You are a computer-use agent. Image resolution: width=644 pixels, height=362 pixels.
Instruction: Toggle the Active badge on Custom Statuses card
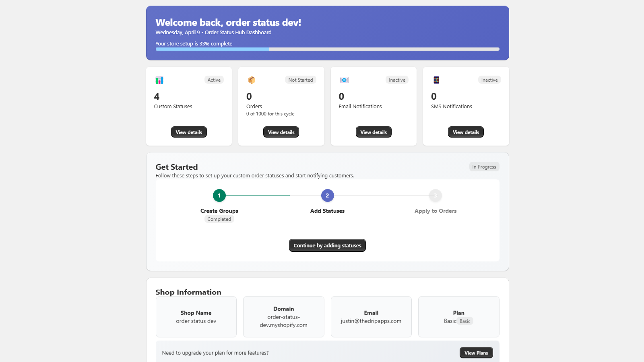coord(214,80)
